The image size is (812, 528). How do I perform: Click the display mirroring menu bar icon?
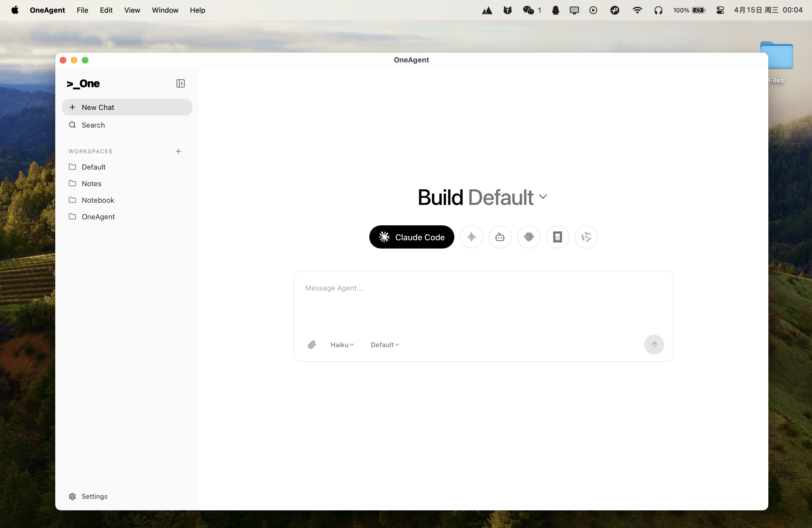tap(574, 10)
